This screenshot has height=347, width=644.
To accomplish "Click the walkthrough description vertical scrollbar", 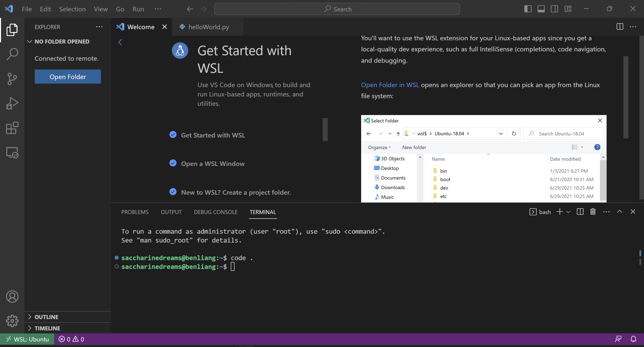I will point(626,97).
